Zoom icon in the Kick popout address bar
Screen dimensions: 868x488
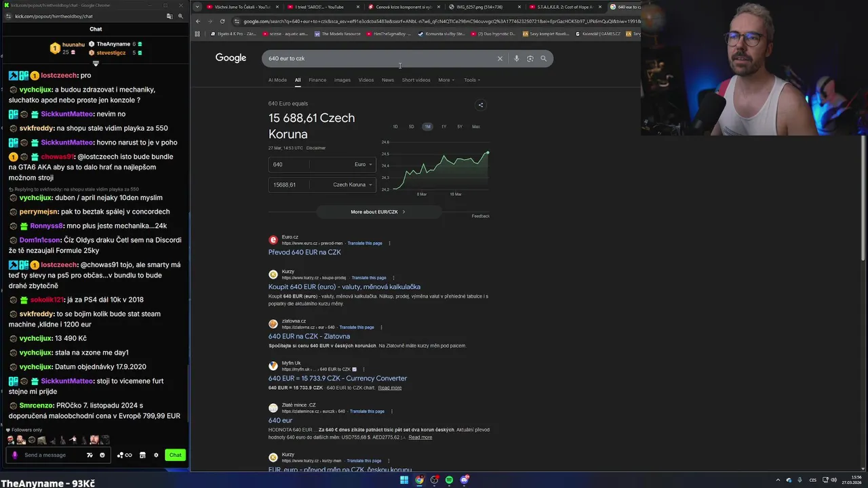coord(180,16)
